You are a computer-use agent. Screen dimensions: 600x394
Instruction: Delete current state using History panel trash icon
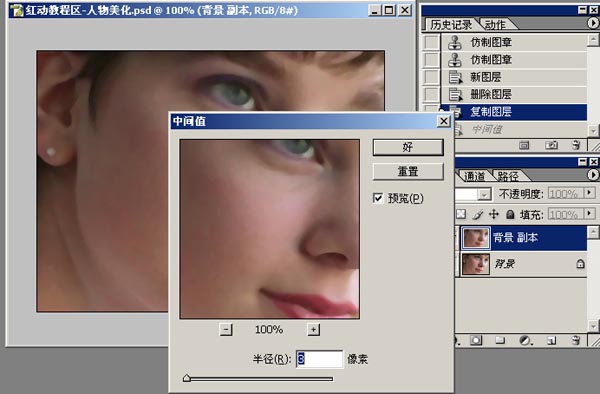point(576,145)
